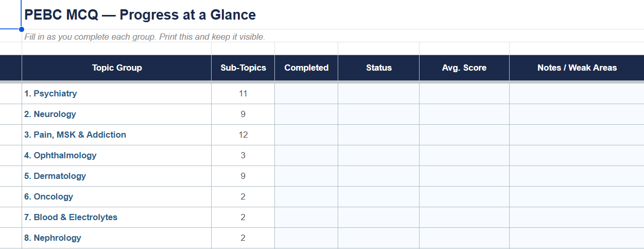Select the Avg. Score cell for Dermatology
This screenshot has width=644, height=249.
tap(464, 176)
